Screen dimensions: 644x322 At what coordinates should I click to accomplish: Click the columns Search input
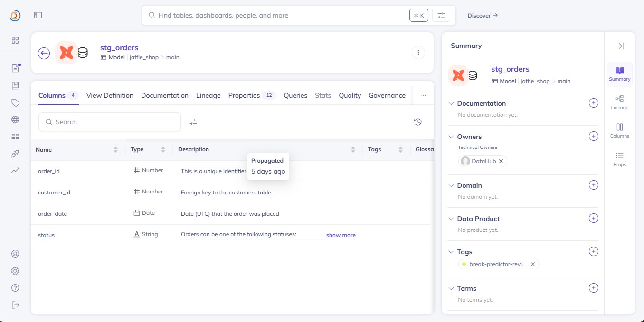110,122
